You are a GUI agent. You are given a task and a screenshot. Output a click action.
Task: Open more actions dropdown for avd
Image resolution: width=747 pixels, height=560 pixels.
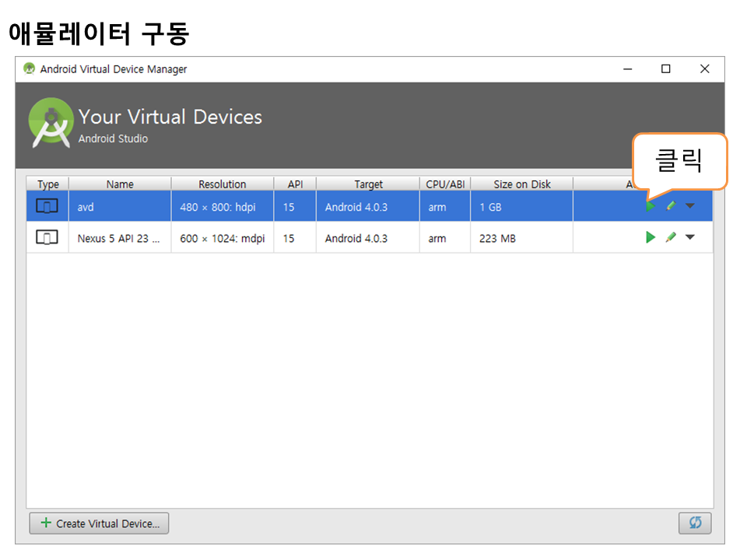pyautogui.click(x=689, y=206)
